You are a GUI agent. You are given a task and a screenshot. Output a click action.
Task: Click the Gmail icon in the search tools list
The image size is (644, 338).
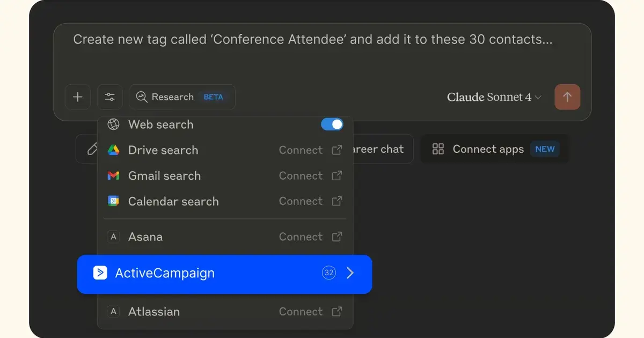[114, 176]
